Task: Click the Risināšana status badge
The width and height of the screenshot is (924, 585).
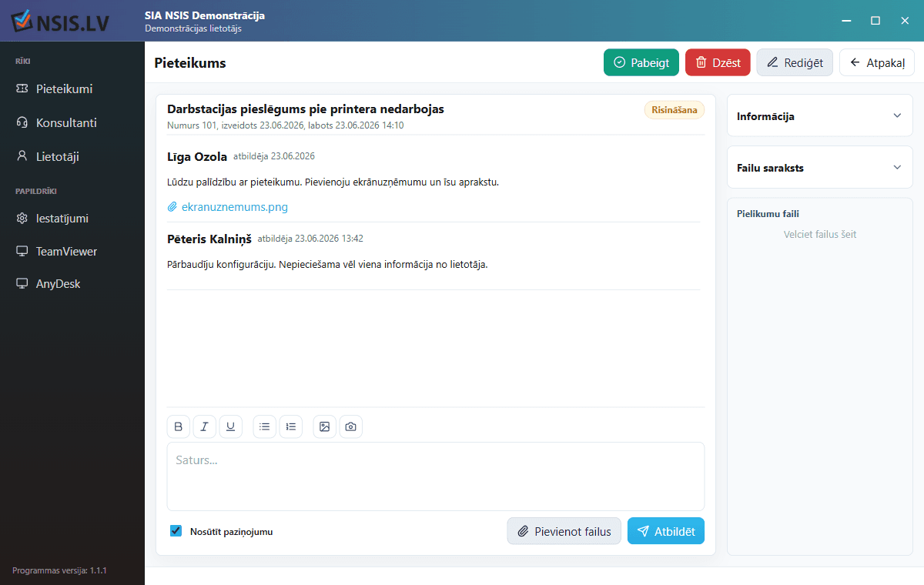Action: coord(675,110)
